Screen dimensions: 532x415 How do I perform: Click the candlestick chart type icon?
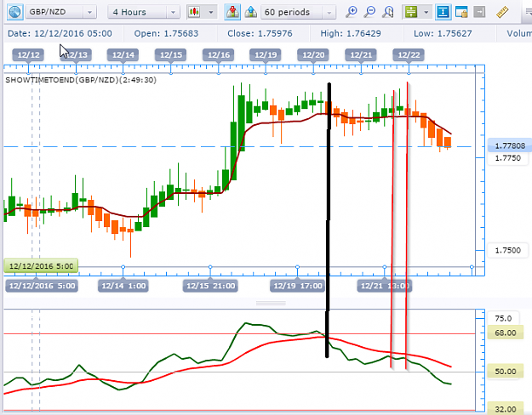(x=194, y=12)
